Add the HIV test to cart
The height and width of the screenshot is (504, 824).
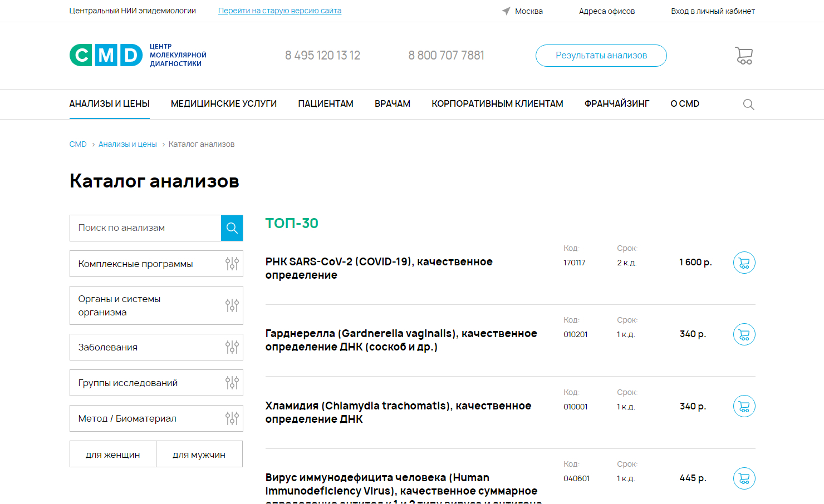point(744,478)
